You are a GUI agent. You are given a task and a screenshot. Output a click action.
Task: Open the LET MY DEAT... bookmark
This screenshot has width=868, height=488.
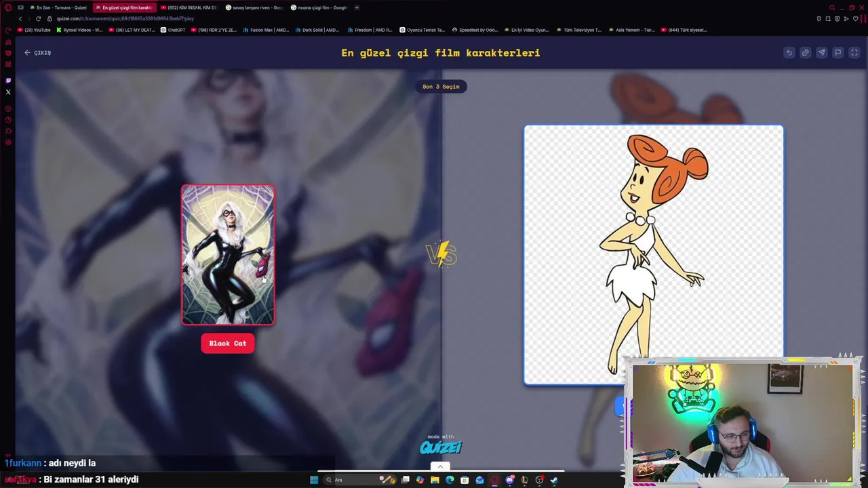click(132, 30)
